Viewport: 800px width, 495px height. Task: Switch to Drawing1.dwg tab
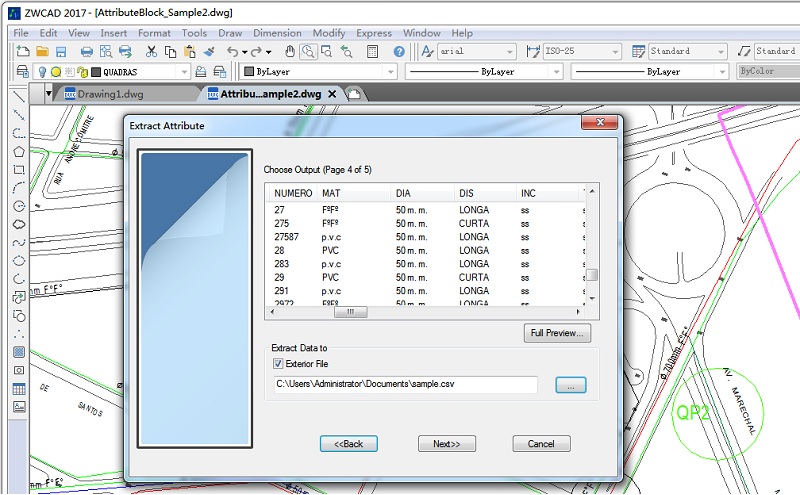click(x=110, y=94)
